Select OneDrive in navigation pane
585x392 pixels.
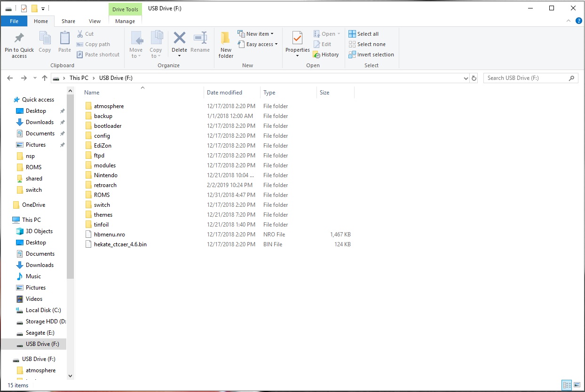33,205
